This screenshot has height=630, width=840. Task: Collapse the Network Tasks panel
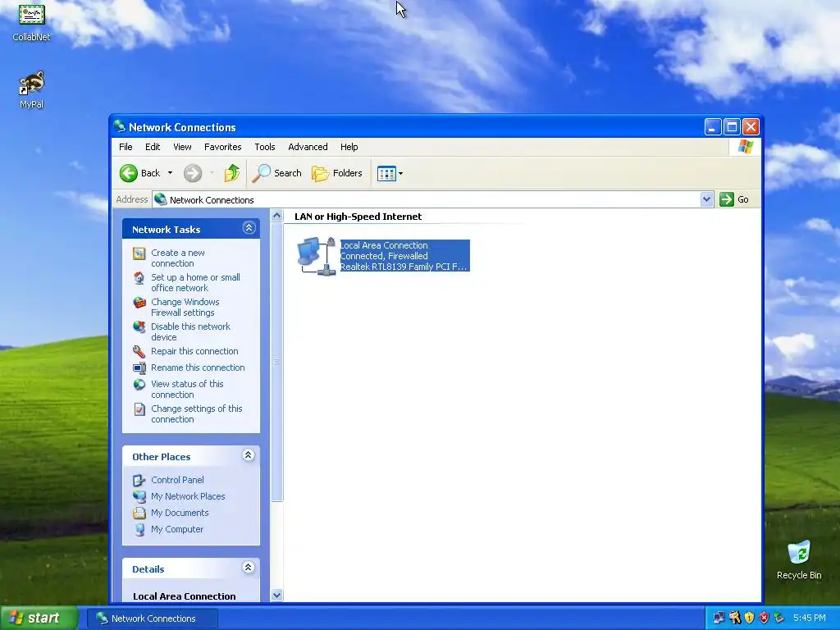click(x=249, y=228)
